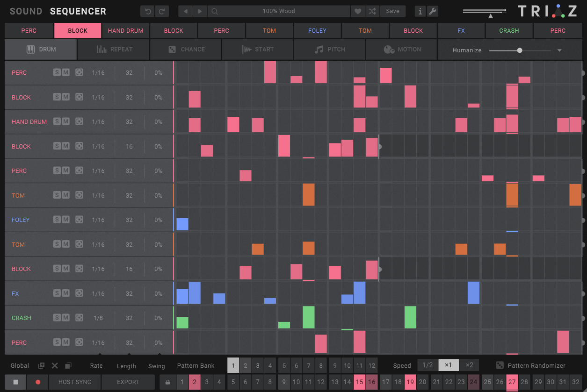Adjust the Humanize slider
Screen dimensions: 587x392
519,50
